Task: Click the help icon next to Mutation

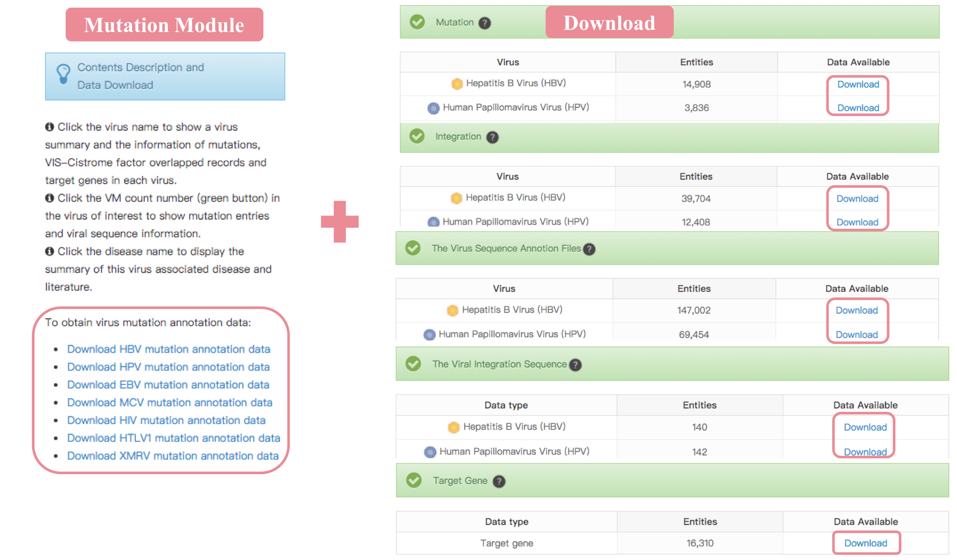Action: pos(484,23)
